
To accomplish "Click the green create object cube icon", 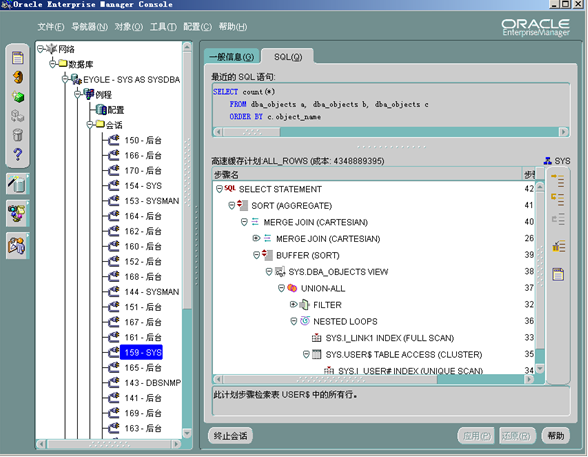I will pos(18,97).
